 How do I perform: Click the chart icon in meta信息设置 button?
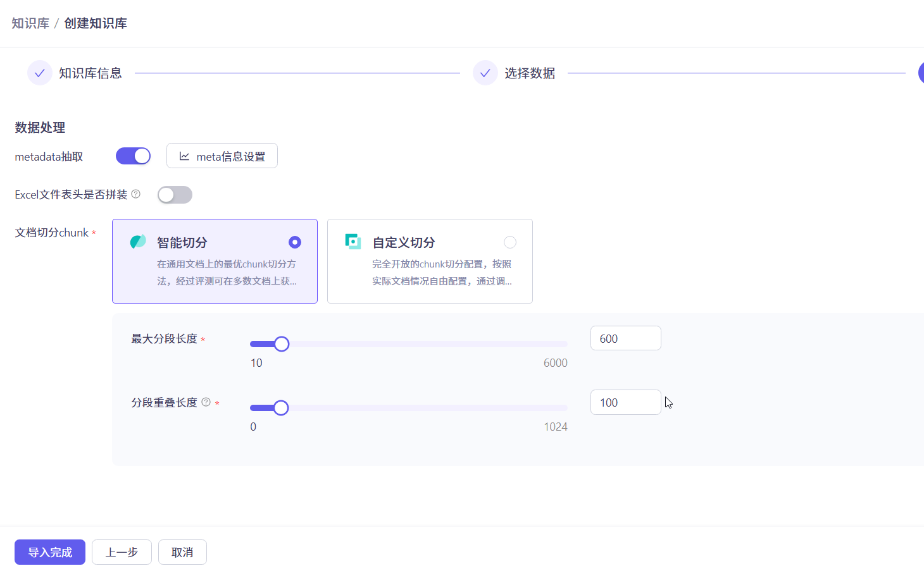click(184, 156)
